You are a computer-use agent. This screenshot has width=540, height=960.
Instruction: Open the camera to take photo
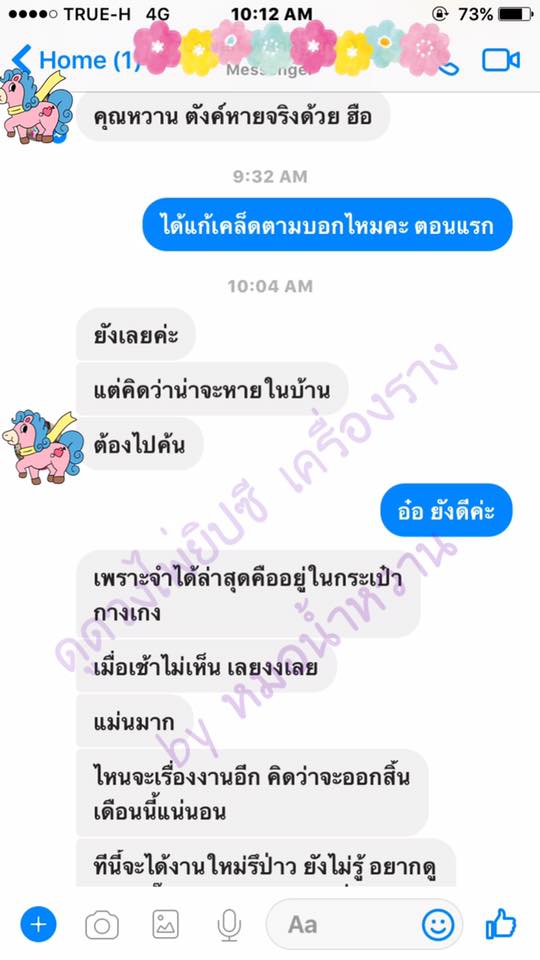pyautogui.click(x=102, y=924)
